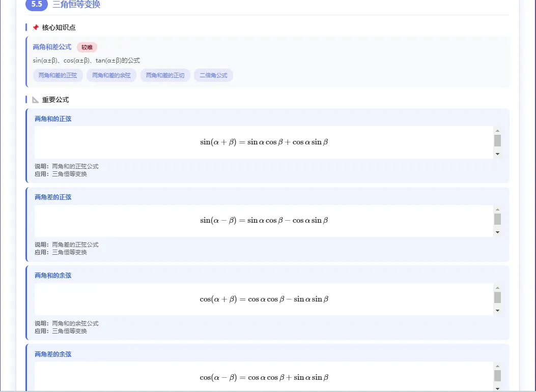Image resolution: width=536 pixels, height=392 pixels.
Task: Click scroll-up arrow in the sin(α+β) formula box
Action: coord(497,131)
